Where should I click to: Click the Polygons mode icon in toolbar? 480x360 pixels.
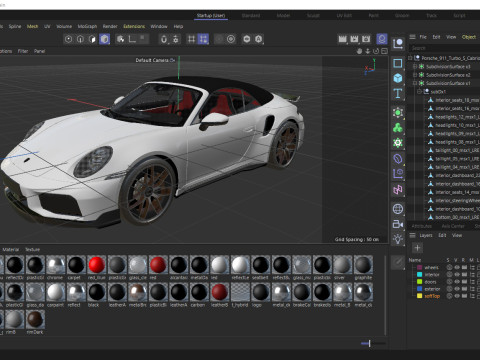[x=92, y=39]
